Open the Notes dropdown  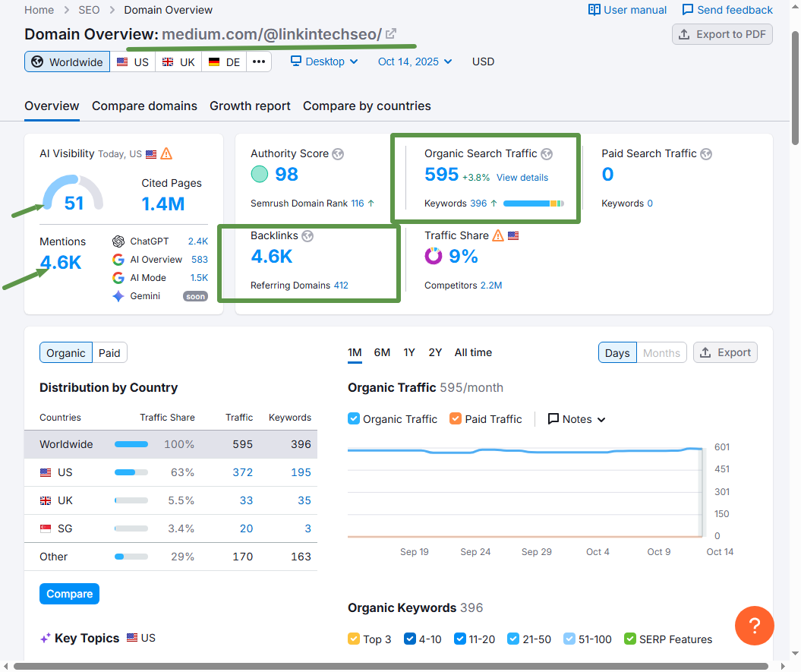click(x=577, y=419)
